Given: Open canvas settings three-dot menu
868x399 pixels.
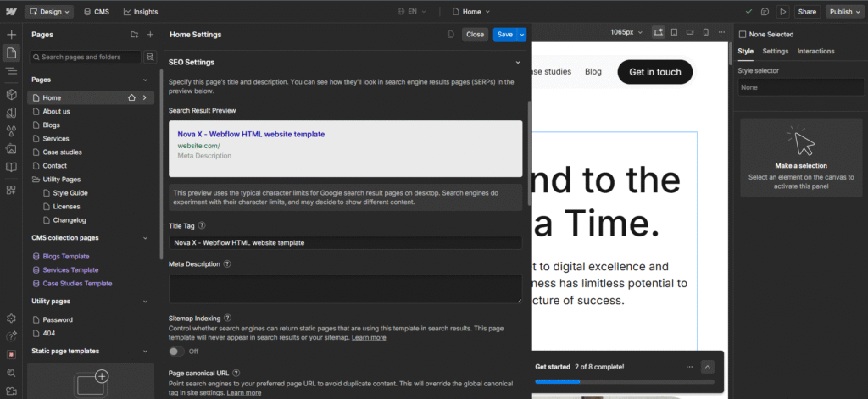Looking at the screenshot, I should (x=722, y=32).
